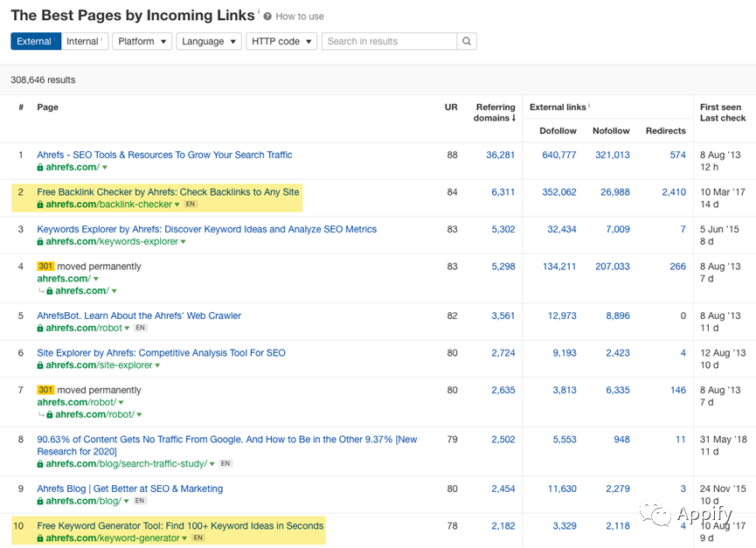
Task: Expand URL menu for ahrefs.com/robot
Action: [x=127, y=329]
